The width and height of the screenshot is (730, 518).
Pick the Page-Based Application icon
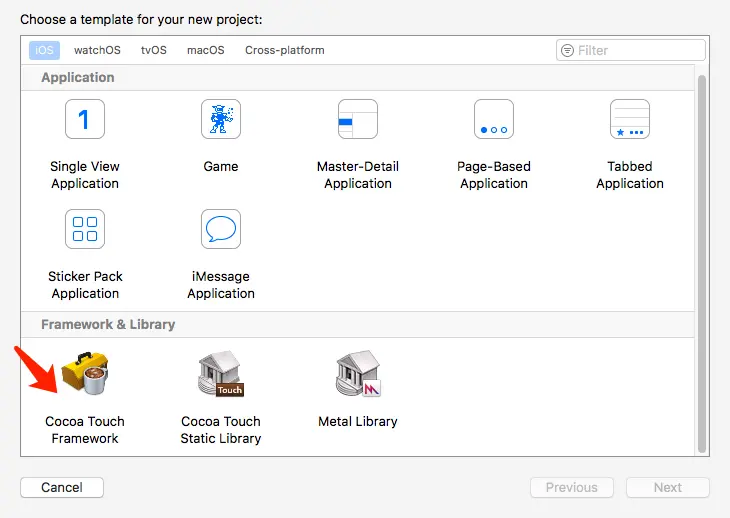pos(493,120)
